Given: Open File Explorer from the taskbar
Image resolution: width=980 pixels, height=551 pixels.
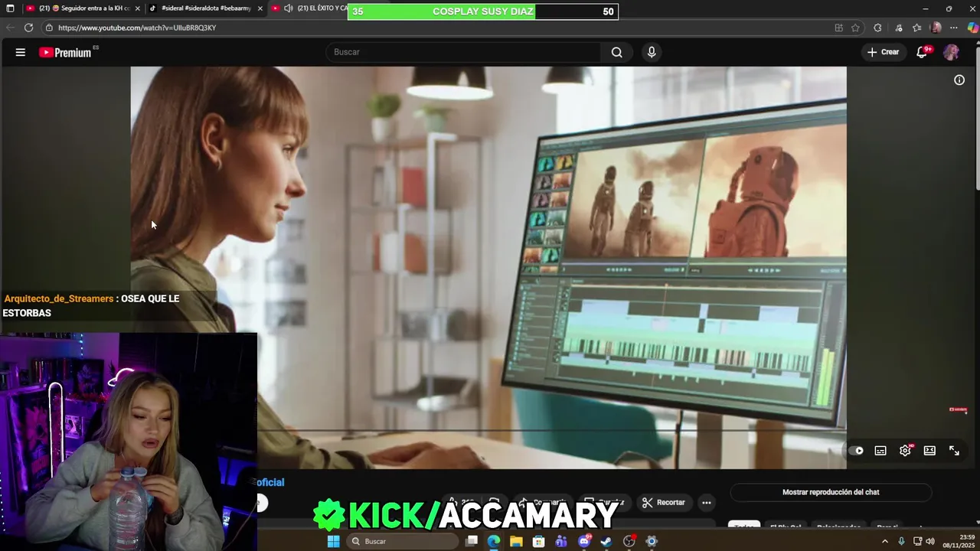Looking at the screenshot, I should pyautogui.click(x=516, y=541).
